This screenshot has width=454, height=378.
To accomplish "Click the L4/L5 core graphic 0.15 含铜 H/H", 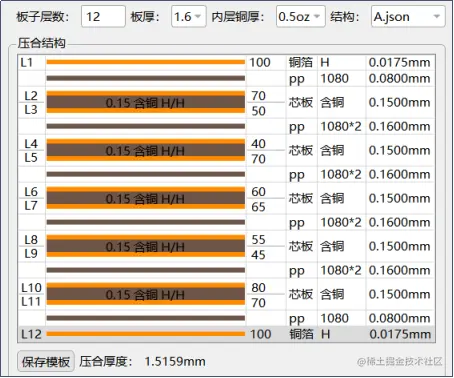I will coord(146,151).
